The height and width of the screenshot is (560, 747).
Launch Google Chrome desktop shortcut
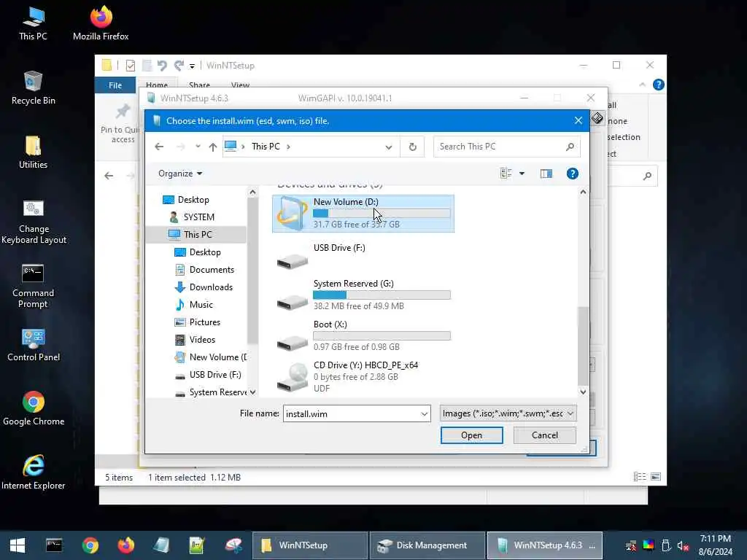[x=34, y=408]
